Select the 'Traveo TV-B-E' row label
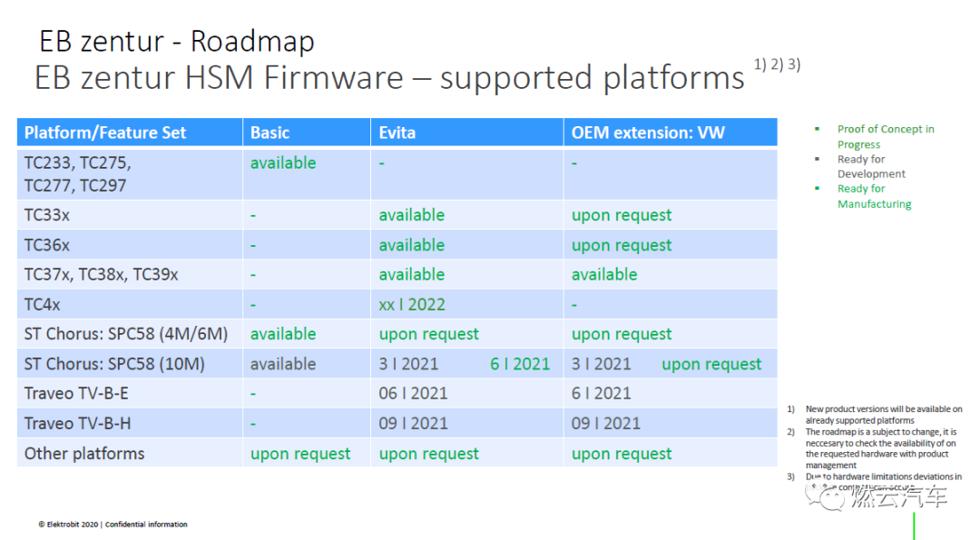980x540 pixels. coord(76,394)
